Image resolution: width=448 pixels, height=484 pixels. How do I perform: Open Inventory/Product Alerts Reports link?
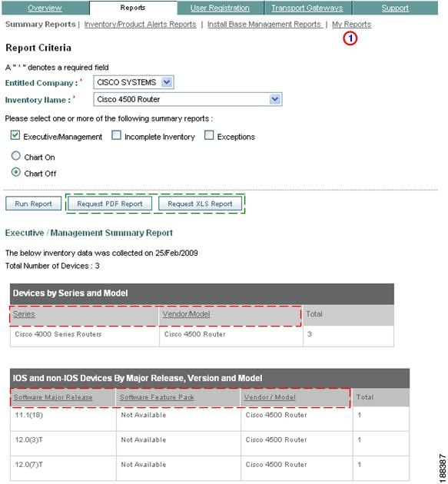140,25
